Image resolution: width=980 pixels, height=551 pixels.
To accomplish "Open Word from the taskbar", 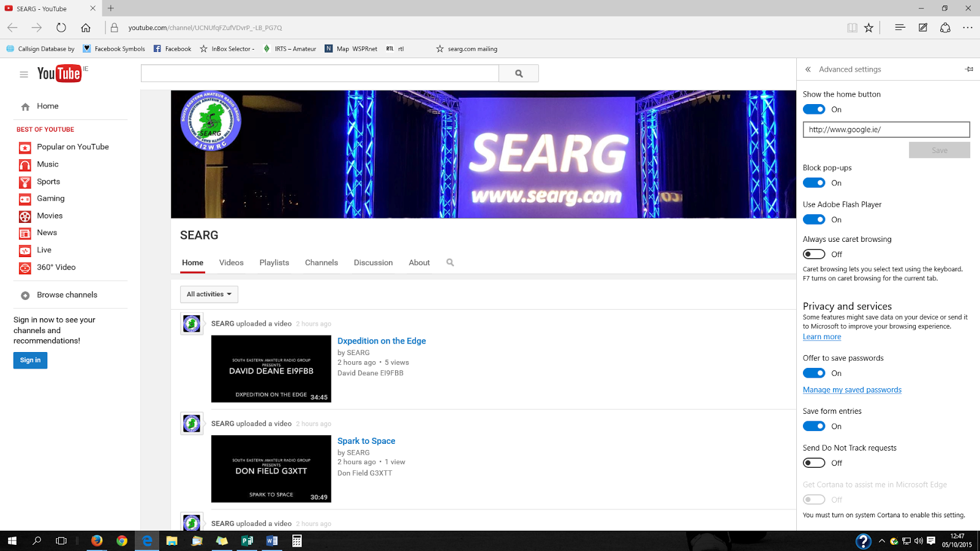I will tap(272, 541).
